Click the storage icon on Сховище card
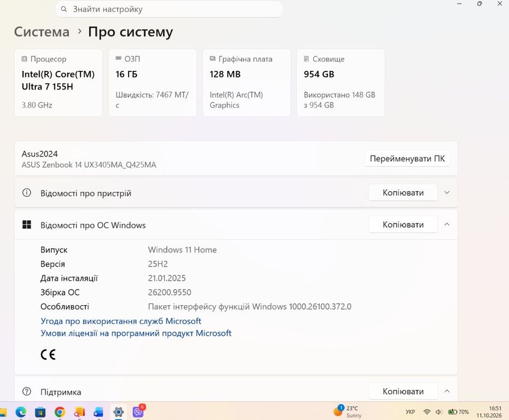This screenshot has width=509, height=420. [x=306, y=59]
